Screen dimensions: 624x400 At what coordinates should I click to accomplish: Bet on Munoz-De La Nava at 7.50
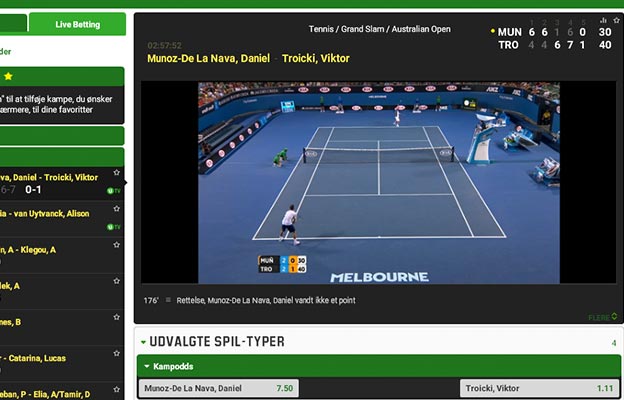[218, 388]
